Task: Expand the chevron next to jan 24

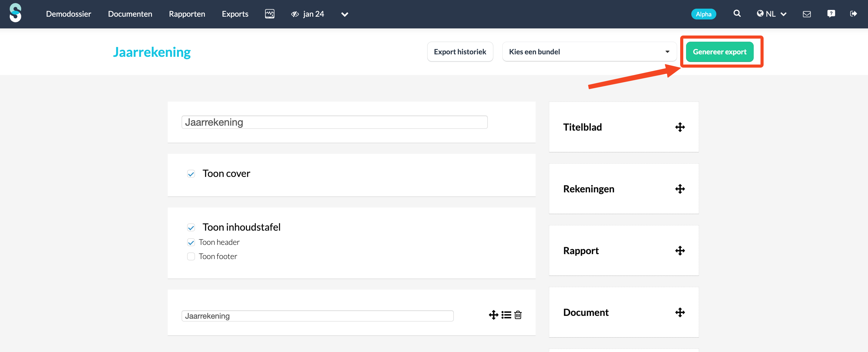Action: [x=344, y=14]
